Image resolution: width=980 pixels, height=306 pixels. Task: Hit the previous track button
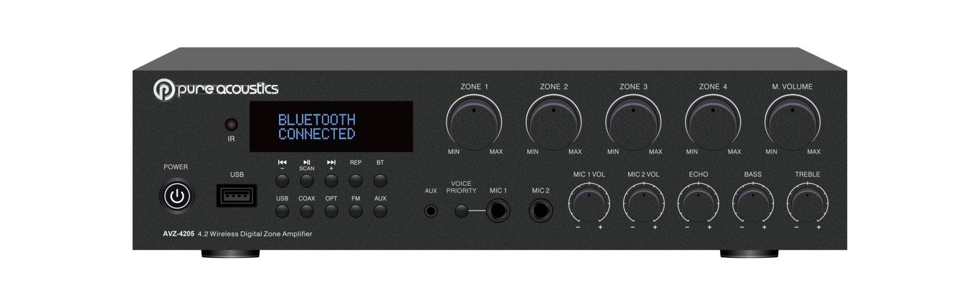click(282, 181)
